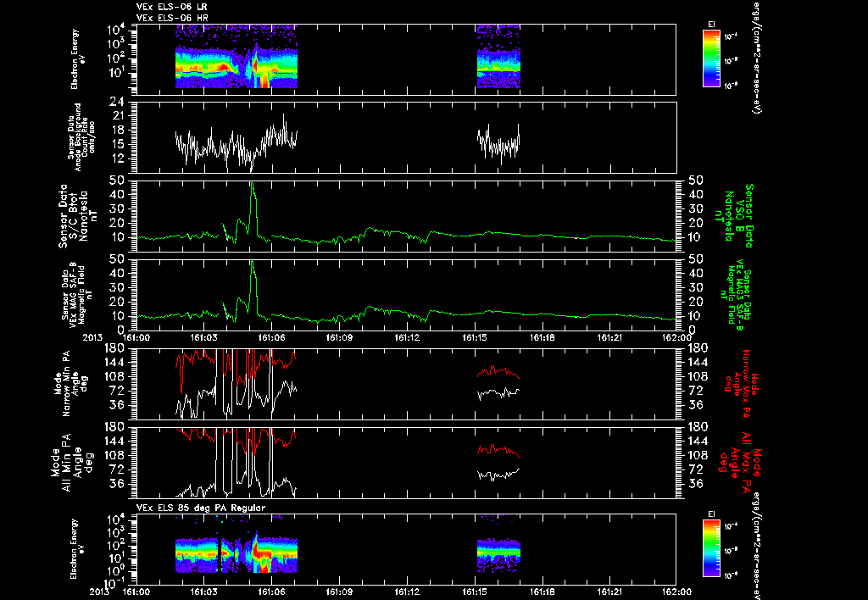
Task: Click the "162:00" tick on the bottom time axis
Action: (x=676, y=592)
